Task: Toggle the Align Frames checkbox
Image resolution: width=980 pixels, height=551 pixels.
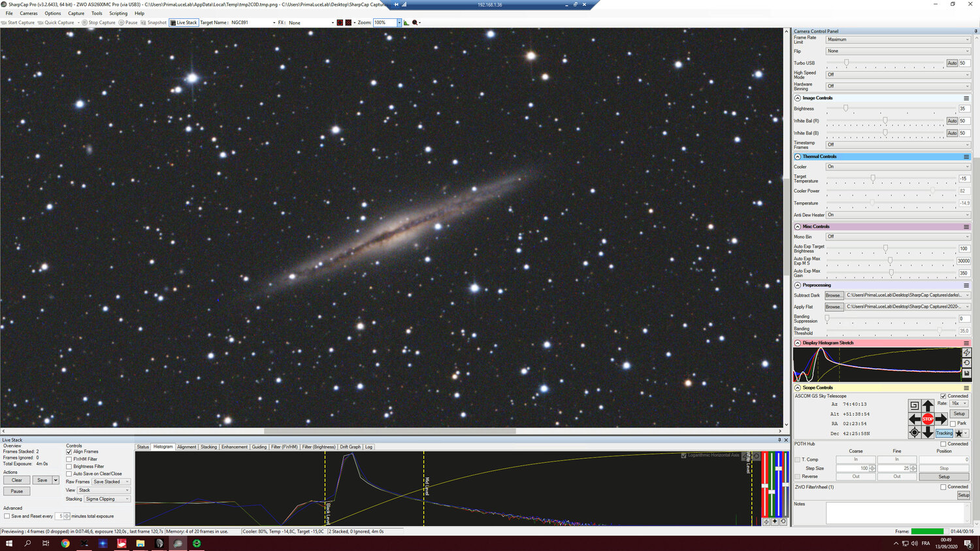Action: (69, 452)
